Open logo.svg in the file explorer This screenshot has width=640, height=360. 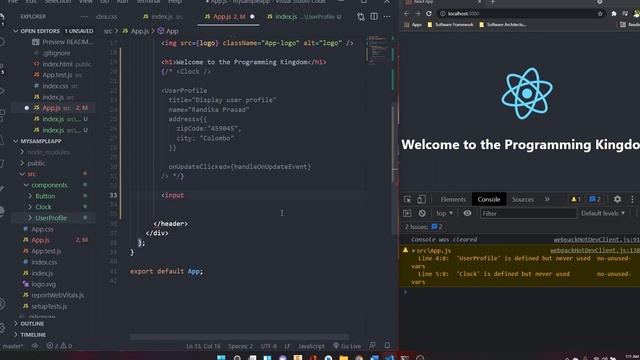click(x=43, y=284)
